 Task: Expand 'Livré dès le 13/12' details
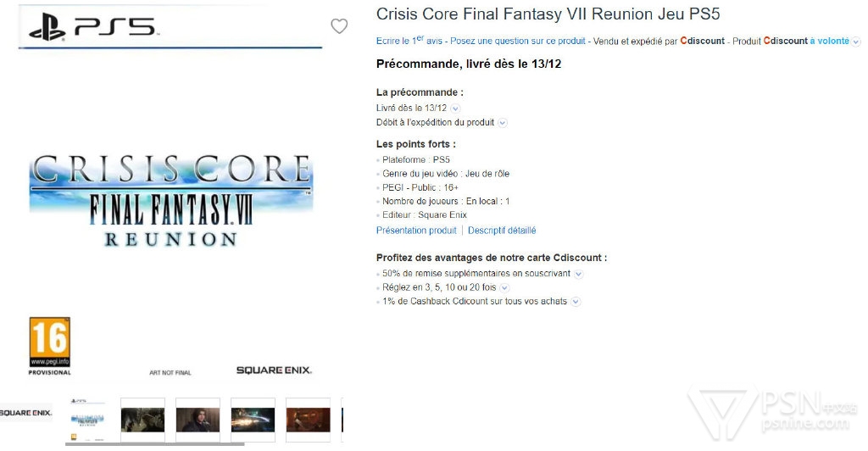[x=455, y=109]
